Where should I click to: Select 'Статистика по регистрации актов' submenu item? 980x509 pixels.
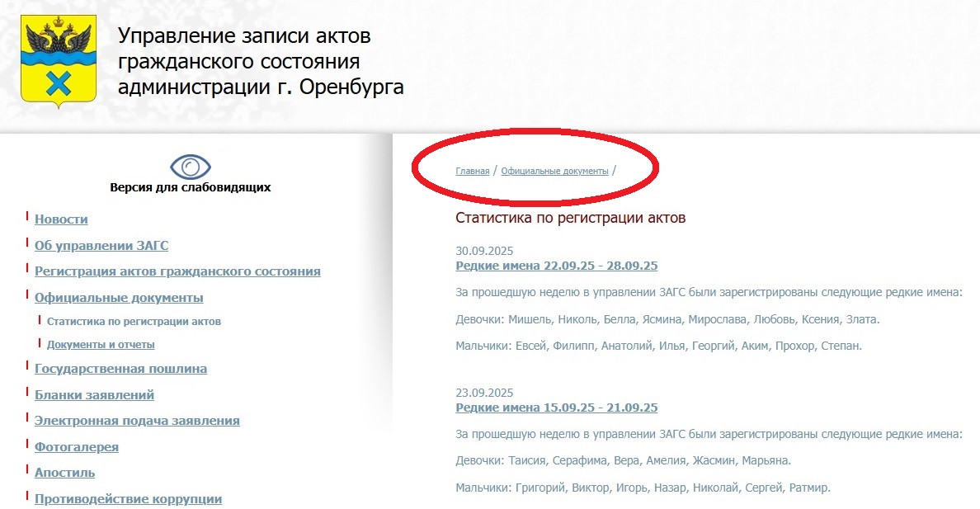point(134,322)
